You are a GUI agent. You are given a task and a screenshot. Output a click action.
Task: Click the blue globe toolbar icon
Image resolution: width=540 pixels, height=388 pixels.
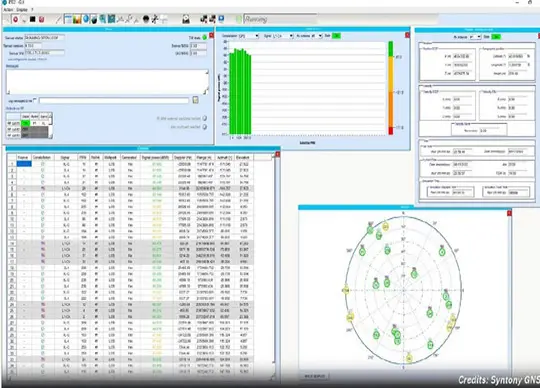click(x=86, y=19)
